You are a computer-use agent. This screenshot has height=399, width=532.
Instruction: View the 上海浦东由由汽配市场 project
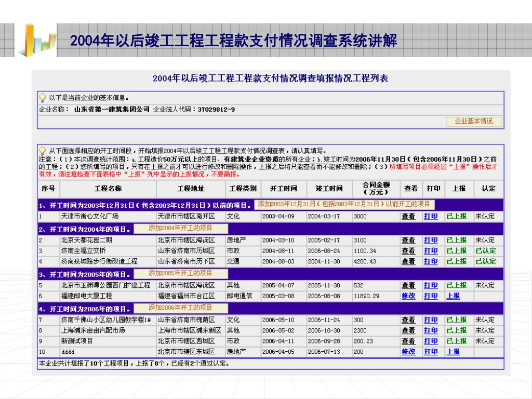coord(408,330)
